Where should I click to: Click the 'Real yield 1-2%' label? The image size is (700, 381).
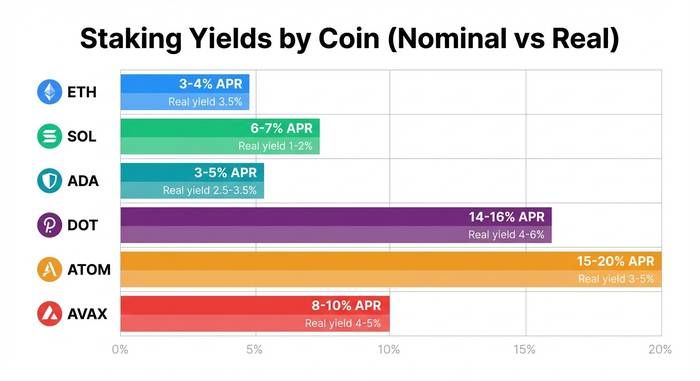tap(275, 146)
